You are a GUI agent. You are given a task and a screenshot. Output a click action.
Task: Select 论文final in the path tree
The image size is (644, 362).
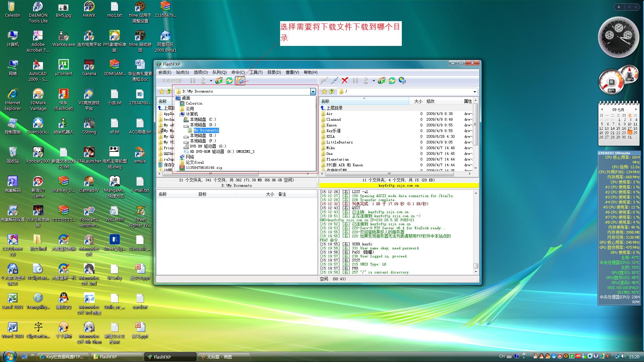pyautogui.click(x=195, y=163)
